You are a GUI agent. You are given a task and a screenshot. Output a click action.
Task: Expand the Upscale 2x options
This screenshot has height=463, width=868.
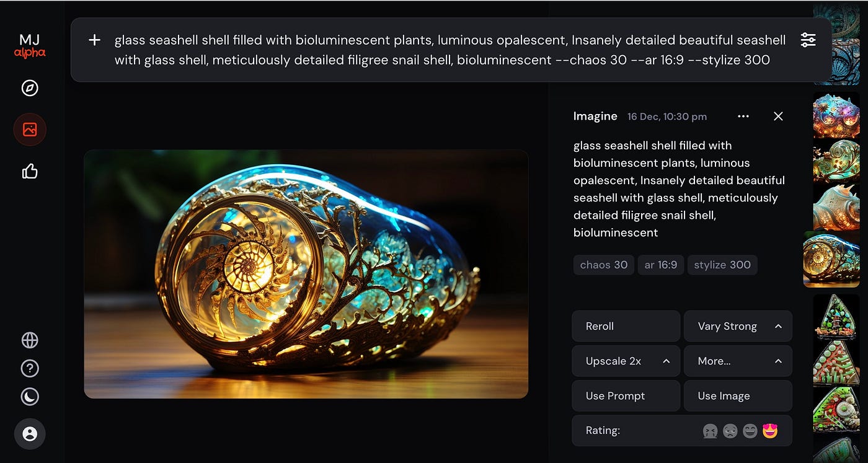(666, 361)
